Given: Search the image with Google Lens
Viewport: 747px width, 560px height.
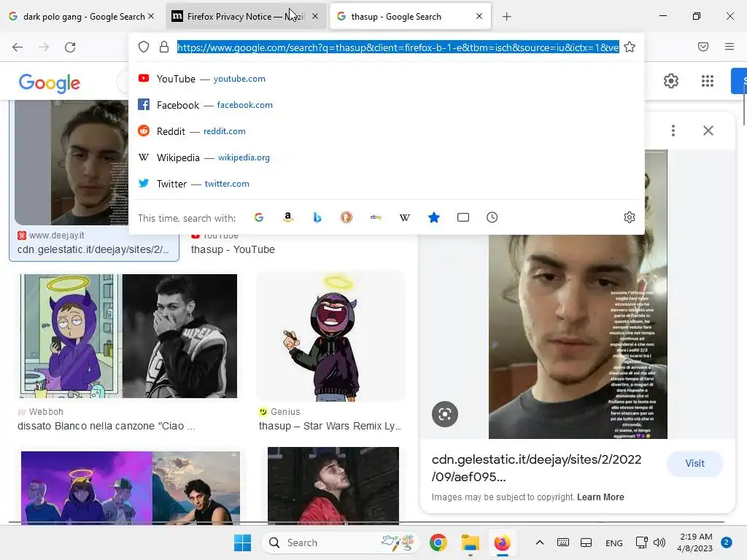Looking at the screenshot, I should (445, 414).
